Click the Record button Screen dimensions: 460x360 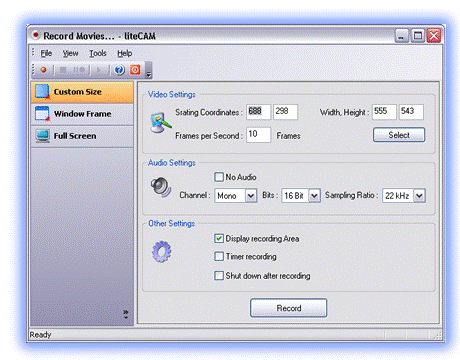coord(288,308)
